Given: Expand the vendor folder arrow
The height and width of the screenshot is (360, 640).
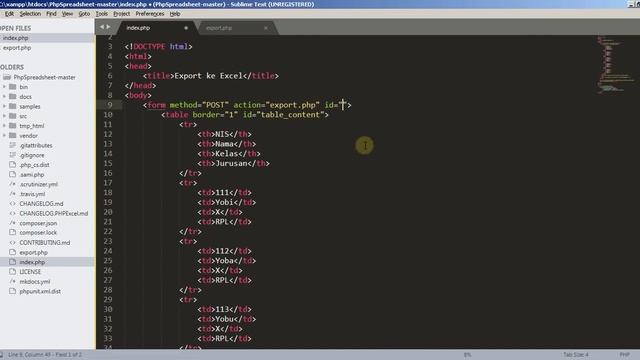Looking at the screenshot, I should (4, 136).
